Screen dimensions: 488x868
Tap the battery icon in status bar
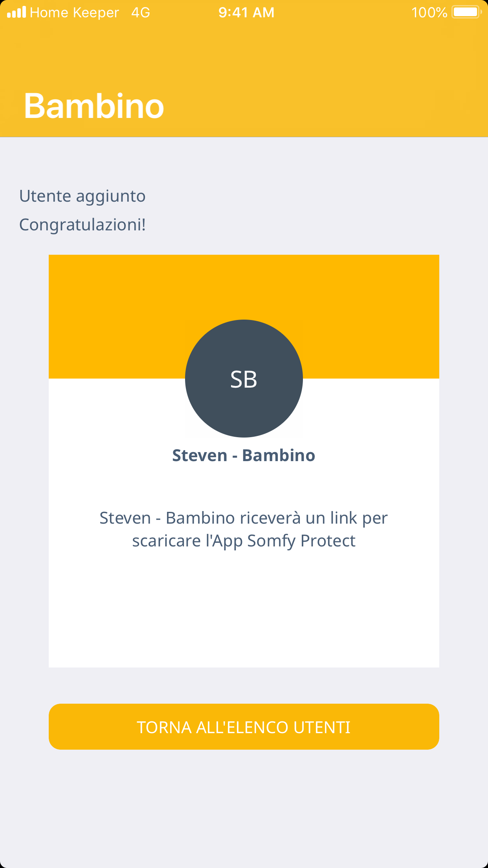(x=466, y=12)
